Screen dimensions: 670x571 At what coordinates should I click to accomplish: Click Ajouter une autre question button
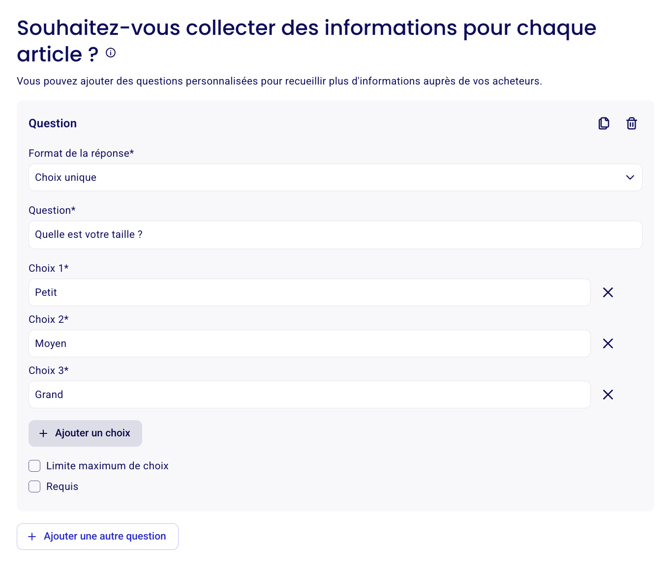pos(97,536)
